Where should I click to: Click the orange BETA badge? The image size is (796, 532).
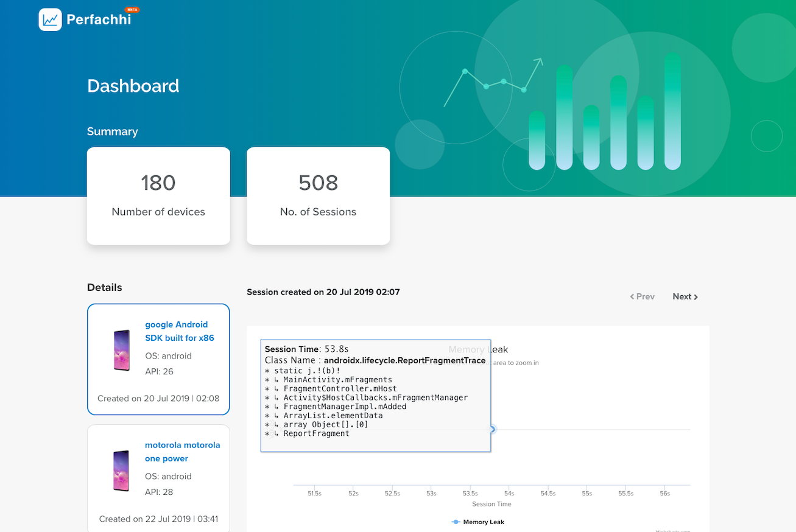pyautogui.click(x=132, y=10)
